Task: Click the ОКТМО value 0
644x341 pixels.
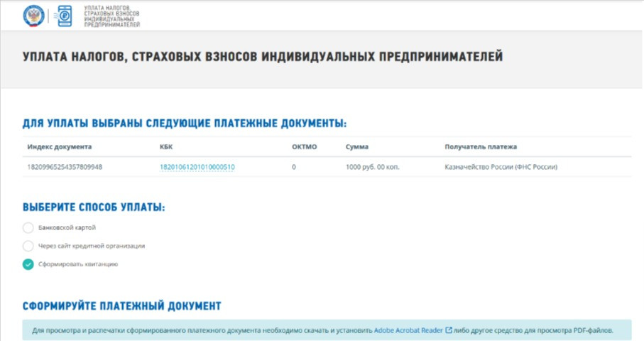Action: pos(294,167)
